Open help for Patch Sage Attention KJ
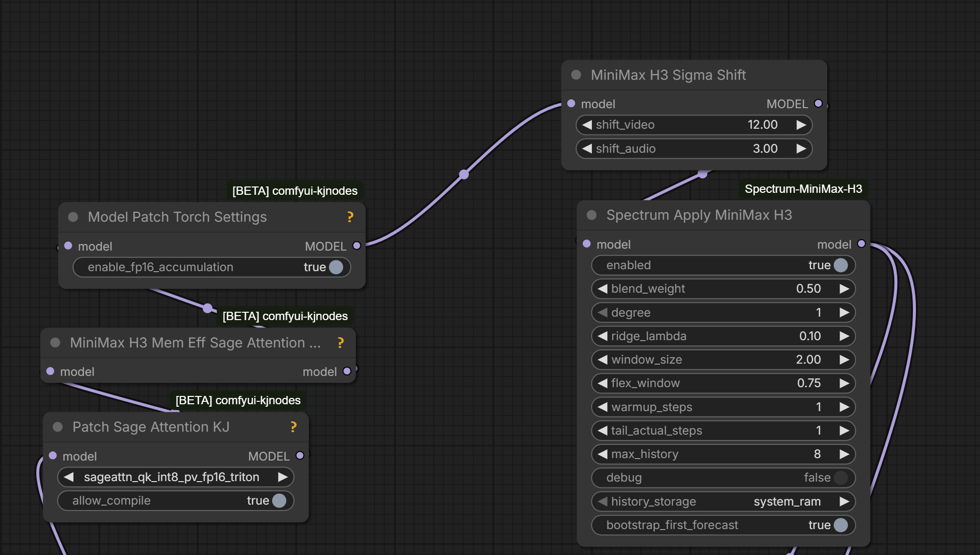This screenshot has height=555, width=980. point(294,427)
